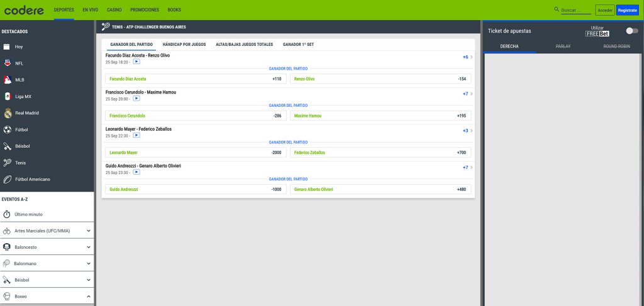Open the BOOKS menu

[x=174, y=10]
